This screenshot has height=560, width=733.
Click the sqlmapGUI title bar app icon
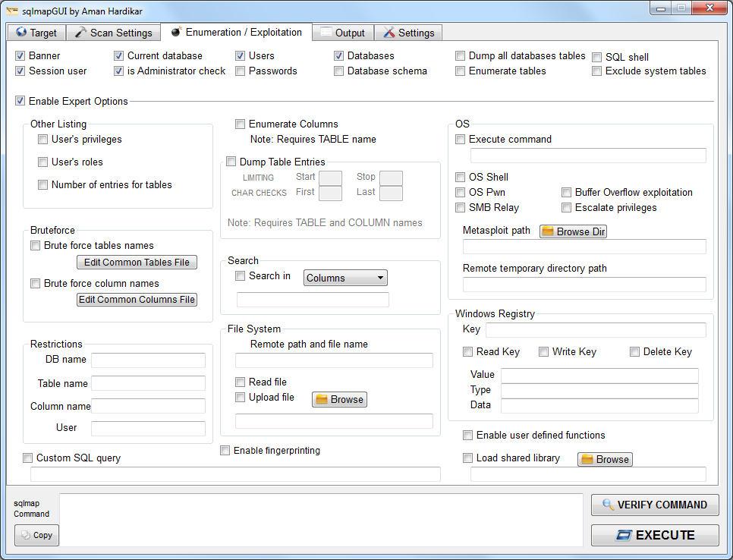click(x=12, y=11)
